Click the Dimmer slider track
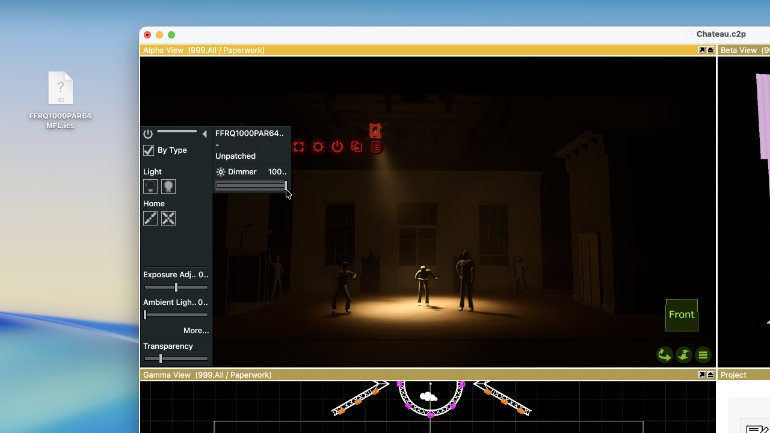This screenshot has width=770, height=433. [x=251, y=186]
